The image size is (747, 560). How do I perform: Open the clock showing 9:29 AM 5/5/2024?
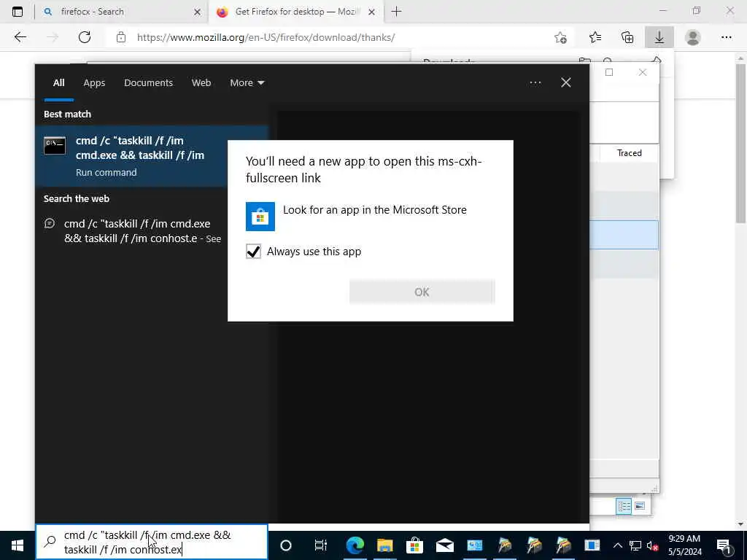tap(684, 545)
